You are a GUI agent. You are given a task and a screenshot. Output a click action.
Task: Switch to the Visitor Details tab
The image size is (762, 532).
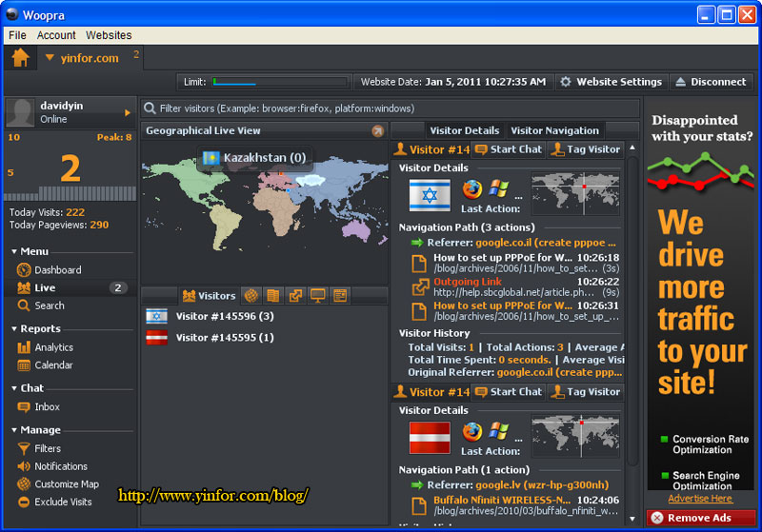coord(465,130)
